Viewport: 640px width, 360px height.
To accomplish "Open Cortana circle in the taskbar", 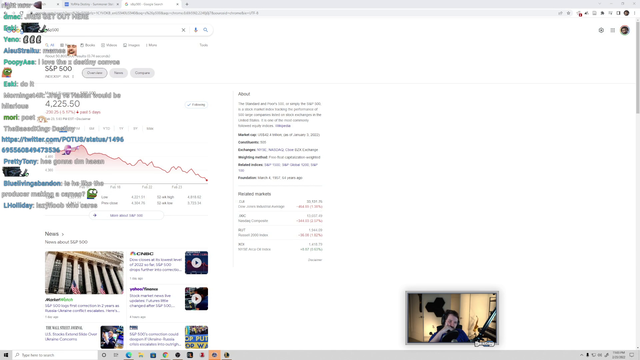I will pos(104,355).
